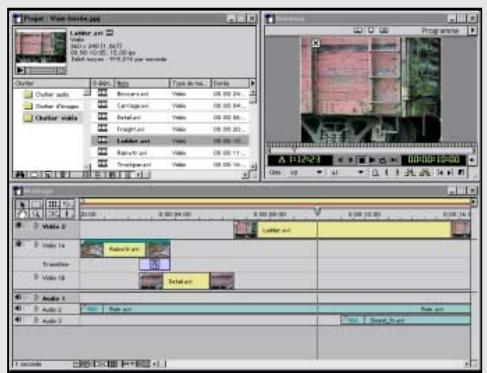Click the film icon of the Detail.avi row
This screenshot has height=373, width=487.
coord(103,117)
